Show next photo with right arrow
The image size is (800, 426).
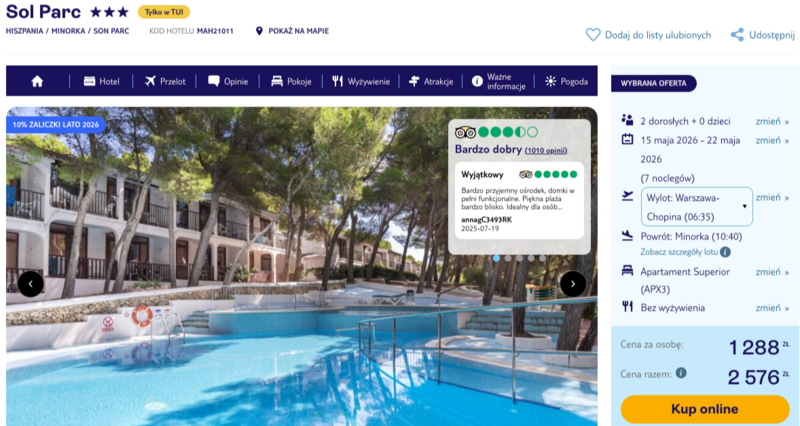tap(573, 284)
